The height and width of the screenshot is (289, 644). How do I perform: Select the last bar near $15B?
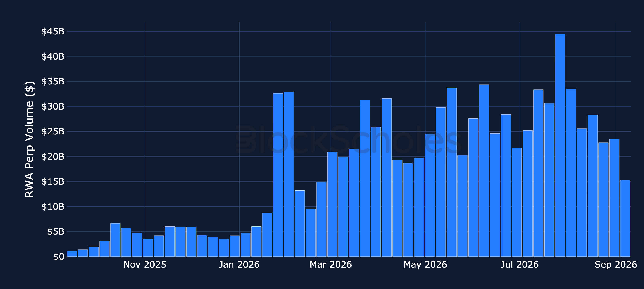coord(625,218)
